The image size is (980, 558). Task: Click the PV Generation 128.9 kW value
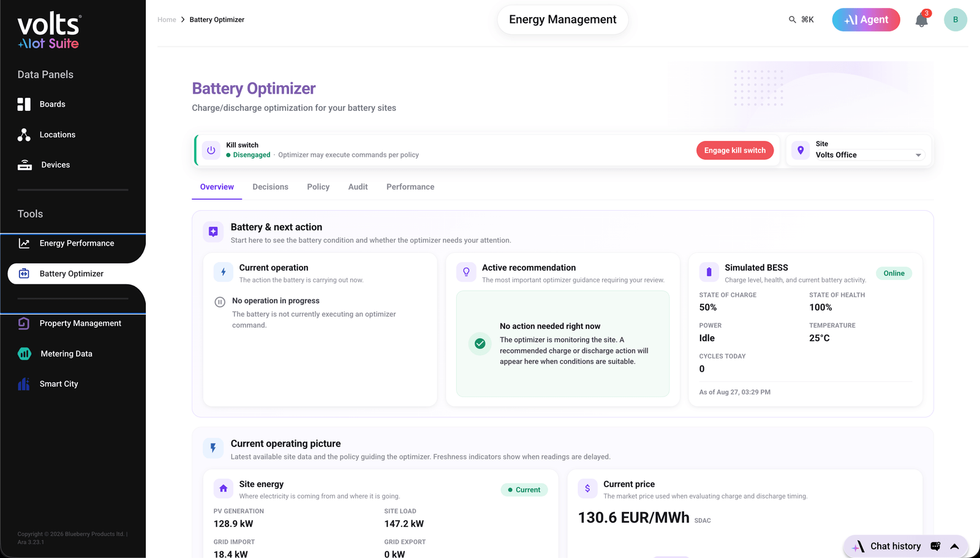(233, 524)
